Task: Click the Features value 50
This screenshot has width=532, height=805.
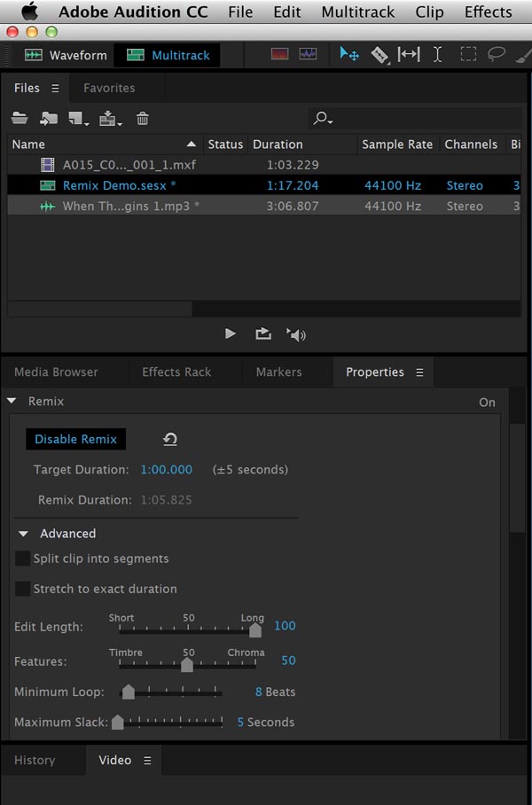Action: 288,660
